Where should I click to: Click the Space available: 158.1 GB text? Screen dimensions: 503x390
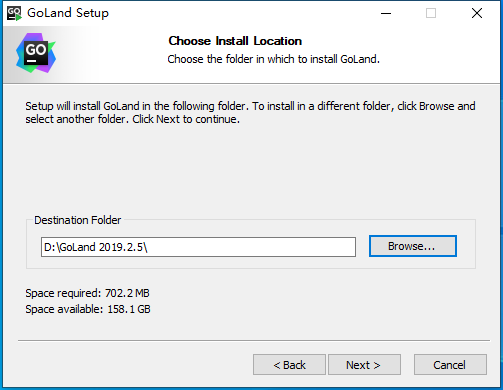tap(88, 309)
